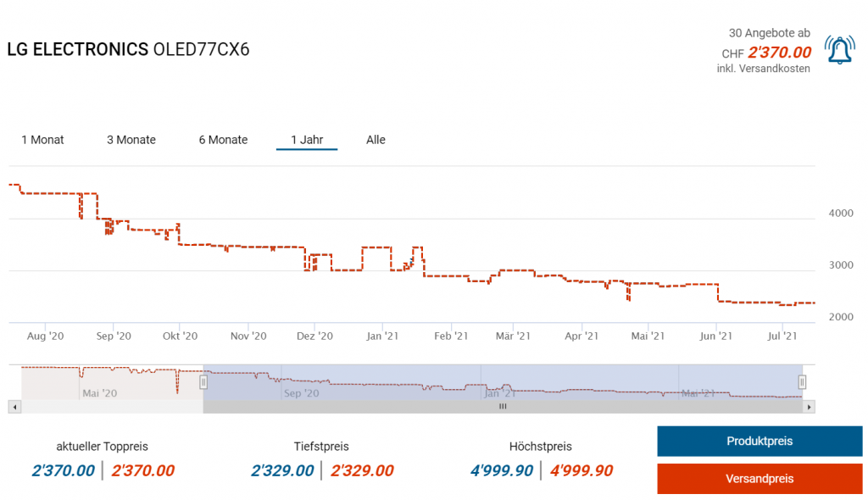Select the 1 Monat time range
This screenshot has width=868, height=500.
(42, 140)
